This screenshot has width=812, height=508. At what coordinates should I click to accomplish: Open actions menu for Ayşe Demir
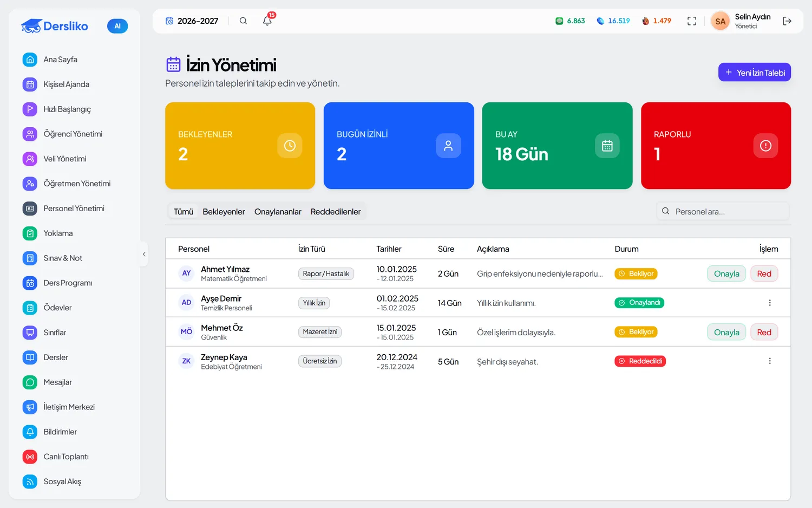pos(770,303)
